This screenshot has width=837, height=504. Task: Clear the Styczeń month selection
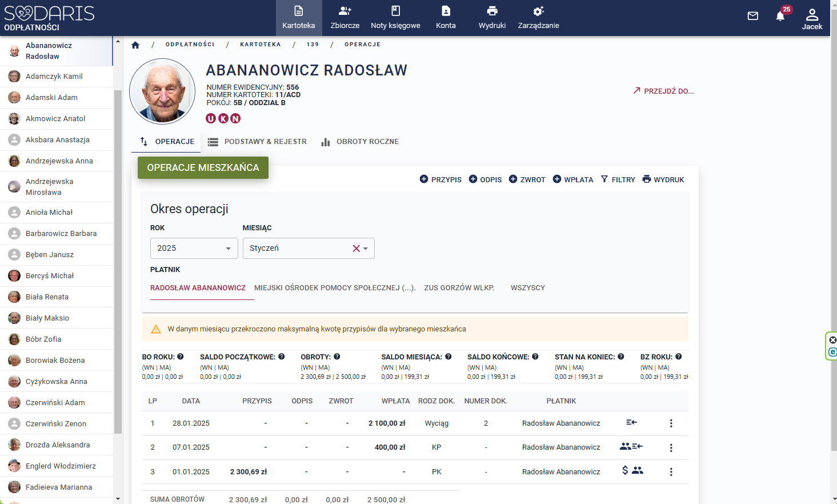pos(356,249)
